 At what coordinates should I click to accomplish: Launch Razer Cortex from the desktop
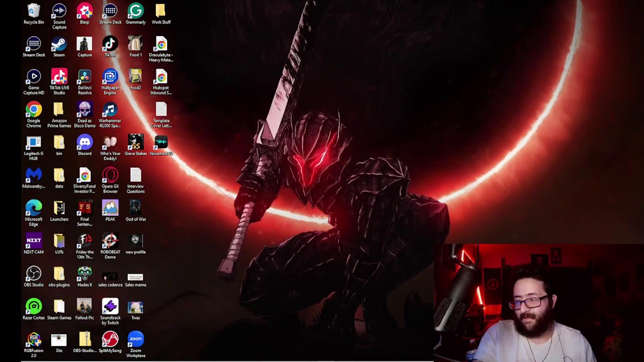(34, 309)
